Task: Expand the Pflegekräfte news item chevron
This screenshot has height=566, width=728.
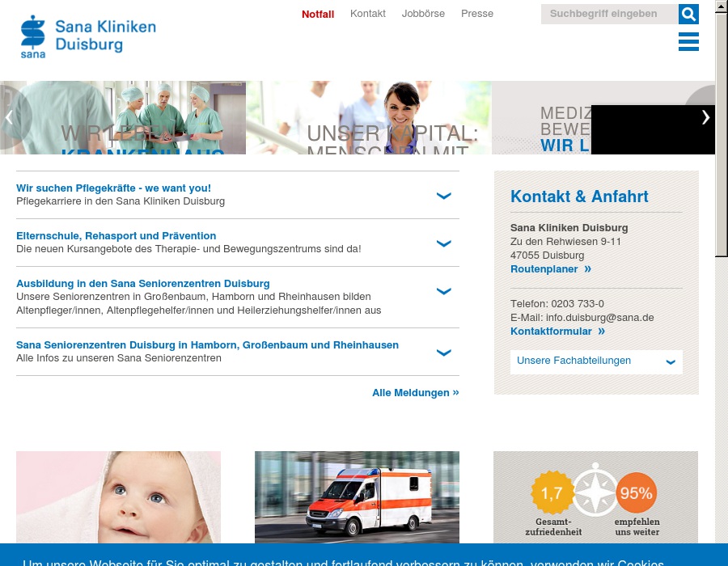Action: point(443,195)
